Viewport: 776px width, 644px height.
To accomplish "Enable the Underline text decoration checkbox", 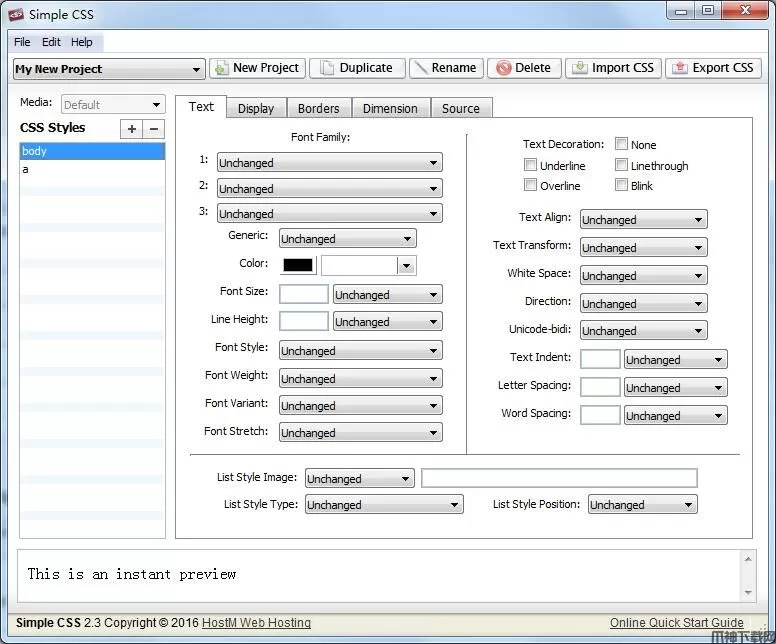I will [531, 166].
